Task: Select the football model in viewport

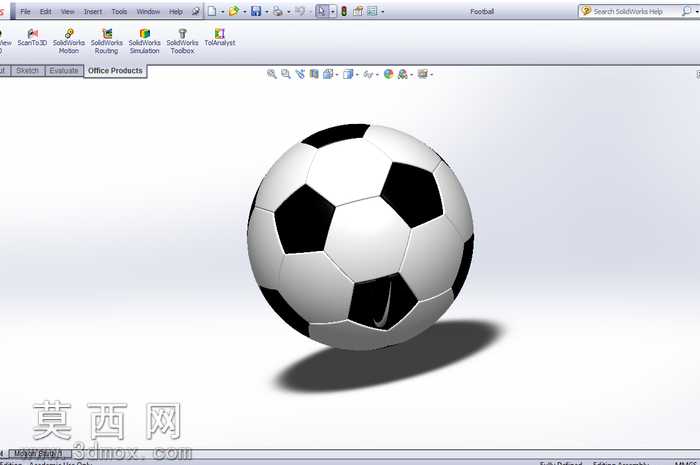Action: [x=361, y=237]
